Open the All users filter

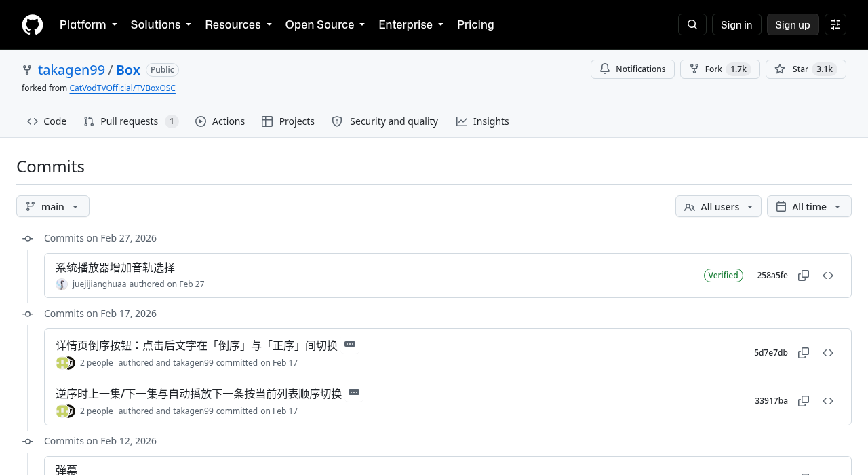pos(718,206)
